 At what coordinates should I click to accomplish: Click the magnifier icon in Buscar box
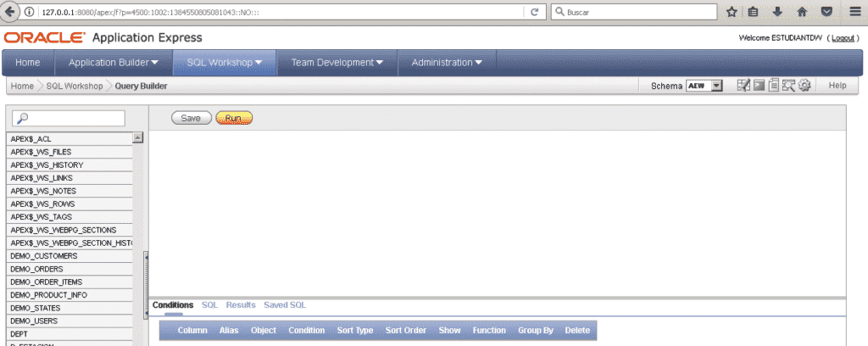(559, 12)
